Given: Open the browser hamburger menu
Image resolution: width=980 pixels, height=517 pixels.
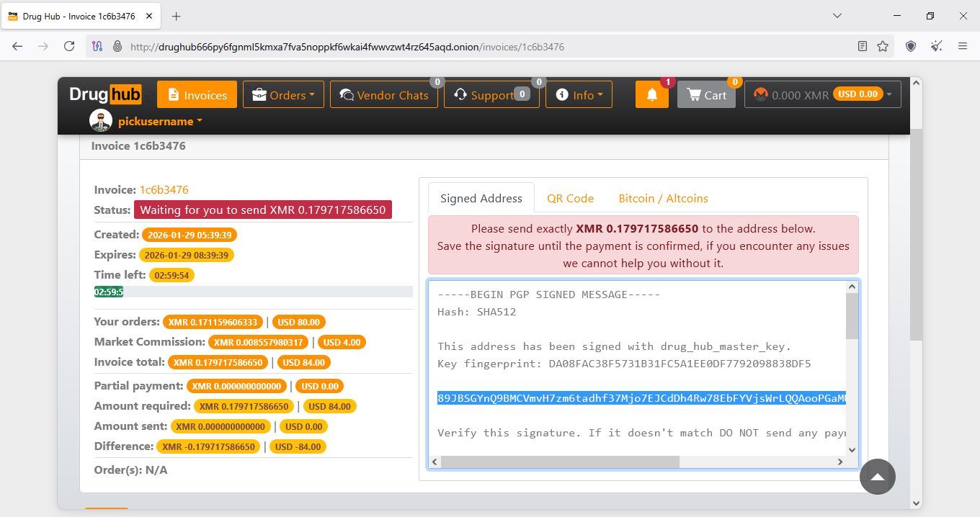Looking at the screenshot, I should click(963, 46).
